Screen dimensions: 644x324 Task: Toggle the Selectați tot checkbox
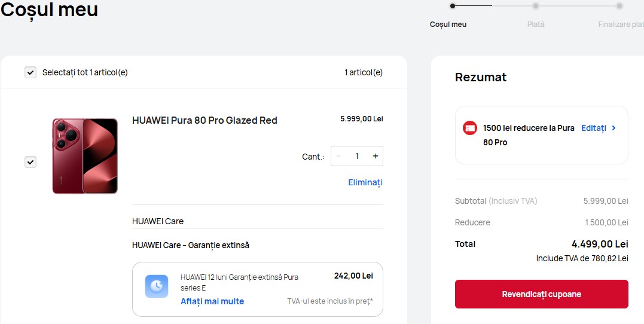pos(30,73)
